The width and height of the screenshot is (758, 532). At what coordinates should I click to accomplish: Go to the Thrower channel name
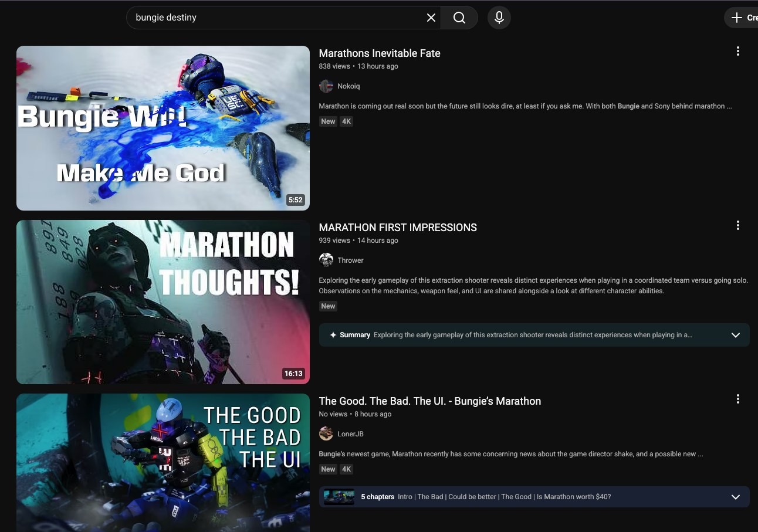coord(351,260)
